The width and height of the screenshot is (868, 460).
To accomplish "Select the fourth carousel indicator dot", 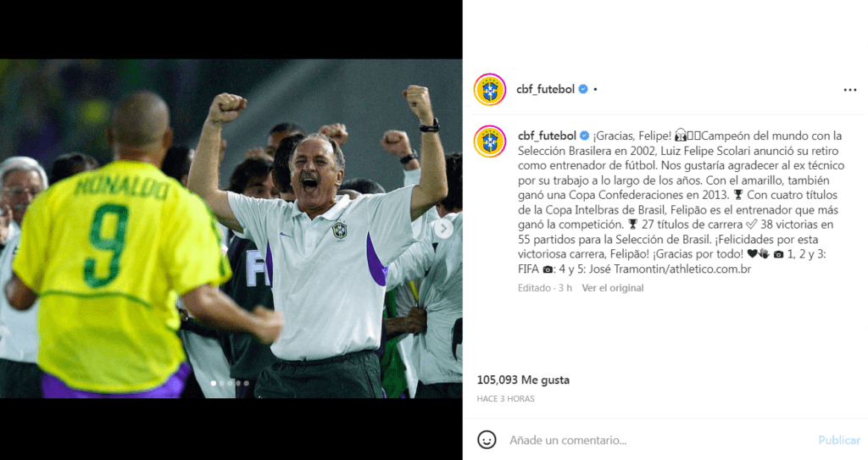I will (238, 383).
